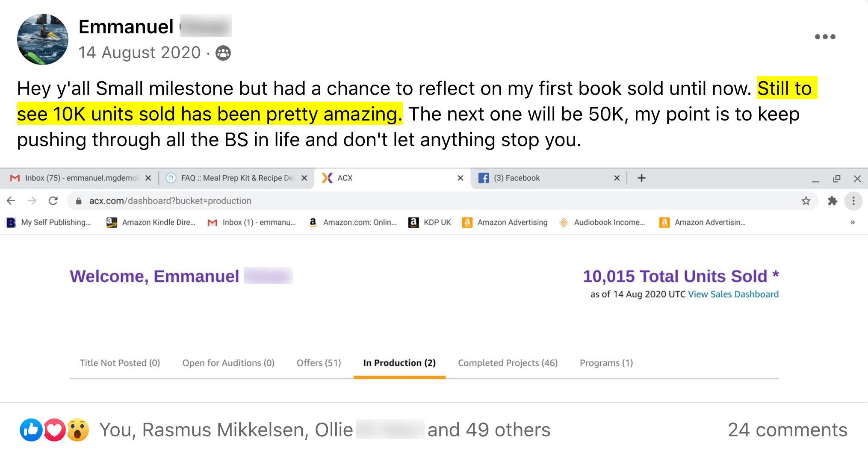Screen dimensions: 868x456
Task: Bookmark this page with the star icon
Action: click(806, 201)
